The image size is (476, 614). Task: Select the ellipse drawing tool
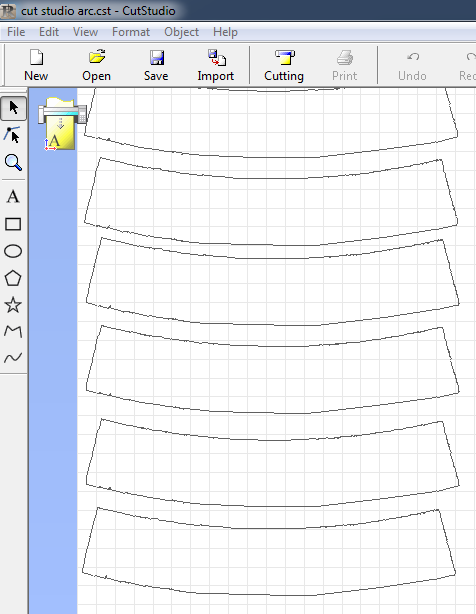pyautogui.click(x=13, y=251)
